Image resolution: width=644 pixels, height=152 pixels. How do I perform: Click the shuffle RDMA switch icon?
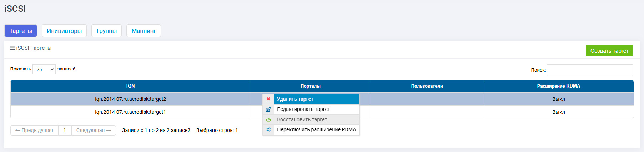point(268,129)
